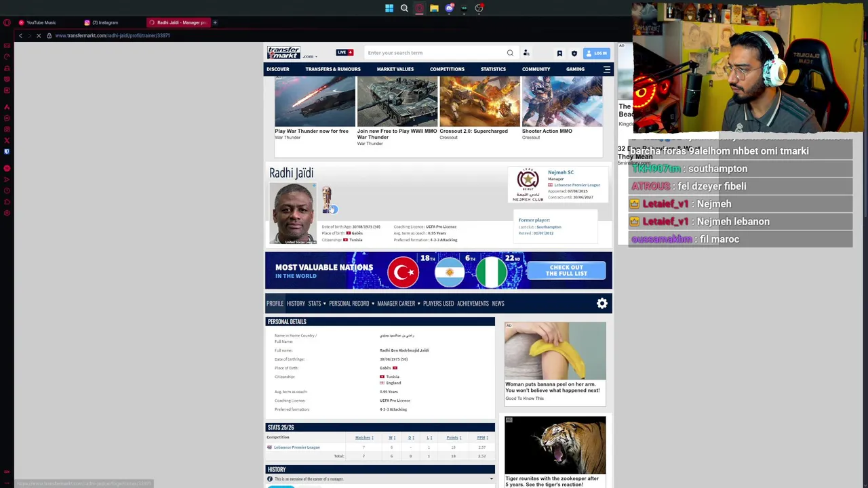
Task: Open History clock icon in sidebar
Action: tap(7, 190)
